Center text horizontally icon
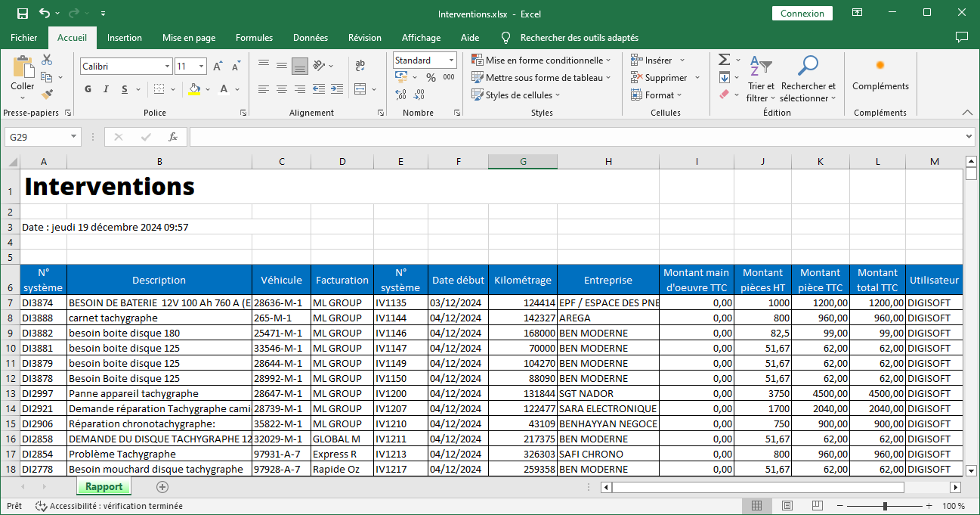This screenshot has height=515, width=980. (282, 89)
